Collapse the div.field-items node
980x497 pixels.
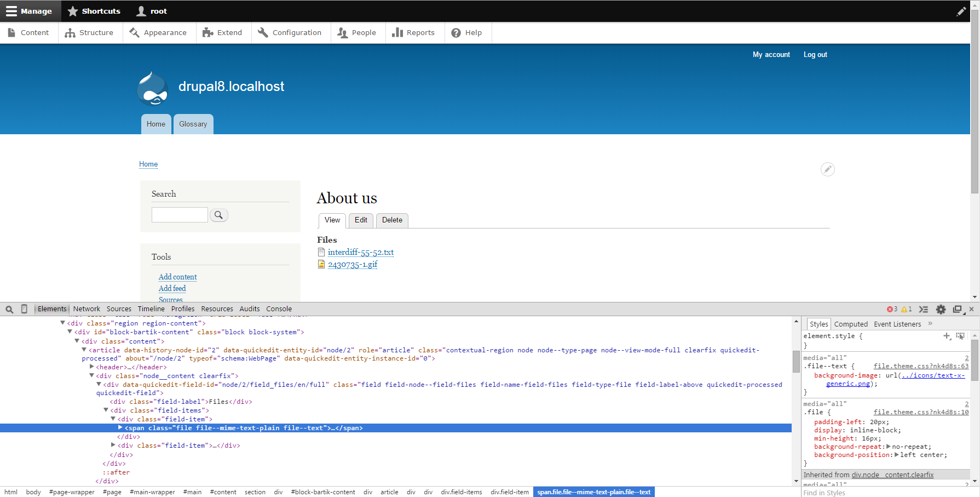point(106,410)
